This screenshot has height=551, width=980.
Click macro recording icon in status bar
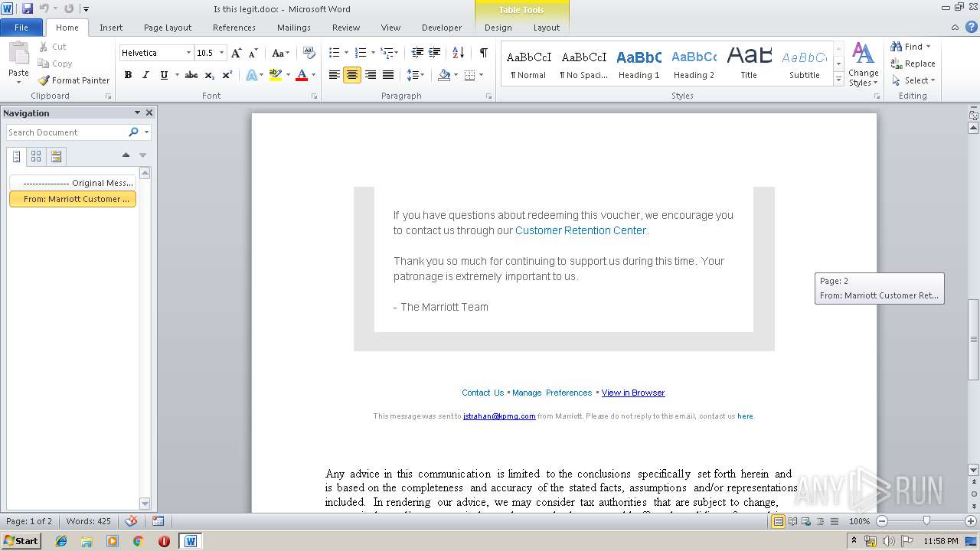(x=158, y=521)
